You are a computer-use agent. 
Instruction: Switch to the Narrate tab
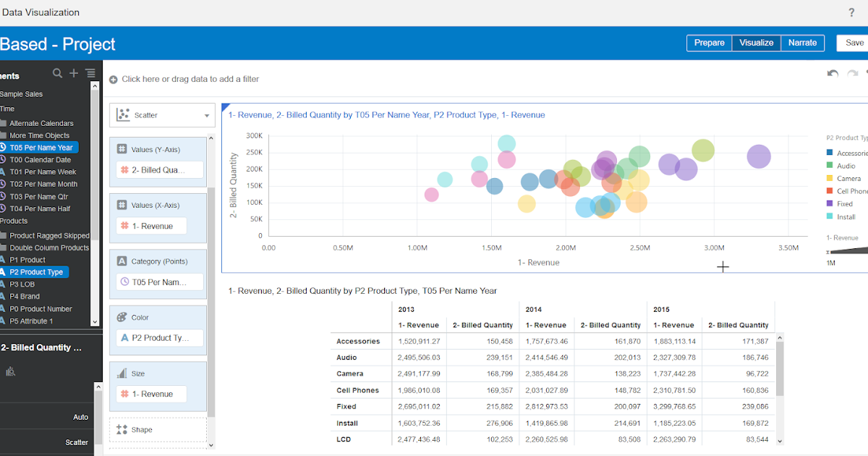802,43
